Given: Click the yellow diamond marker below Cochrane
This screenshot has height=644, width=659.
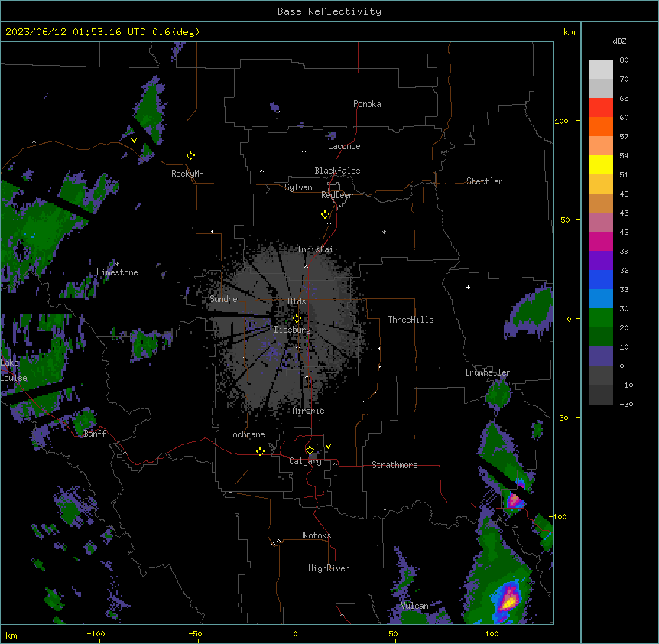Looking at the screenshot, I should point(260,451).
